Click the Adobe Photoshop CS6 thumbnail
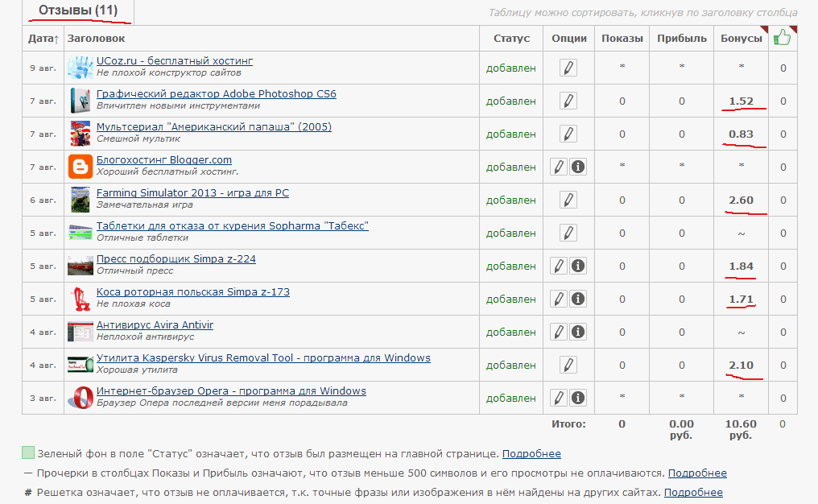This screenshot has width=818, height=504. tap(81, 101)
